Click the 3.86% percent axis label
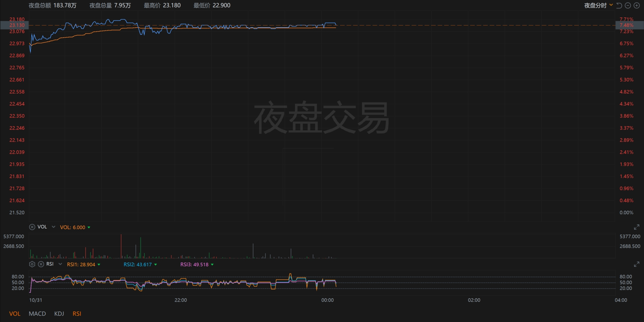 (627, 116)
